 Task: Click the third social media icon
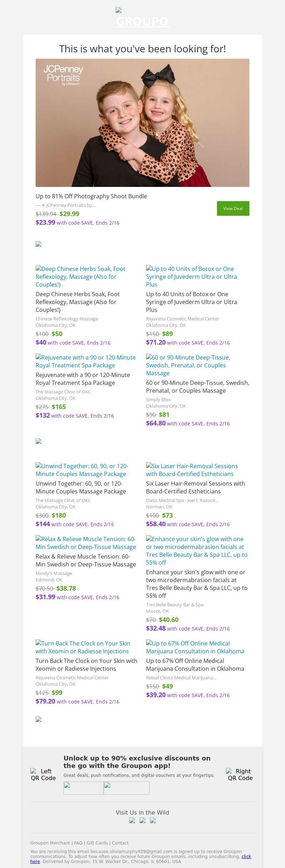point(153,820)
